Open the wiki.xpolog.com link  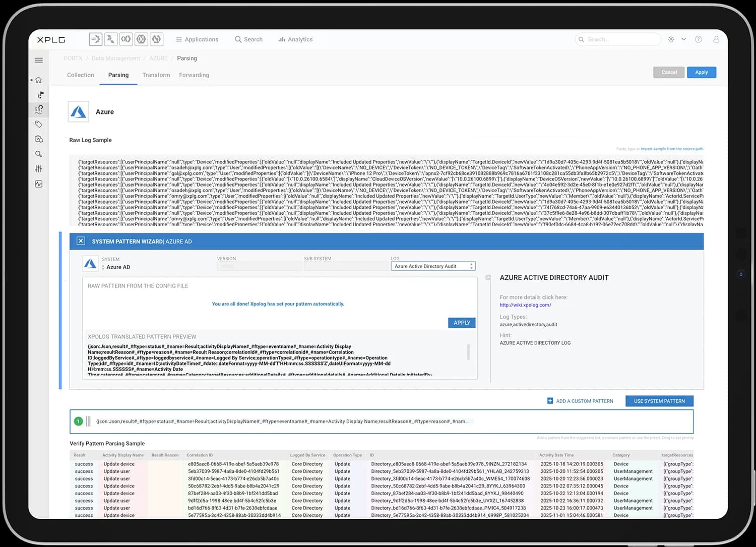coord(525,305)
